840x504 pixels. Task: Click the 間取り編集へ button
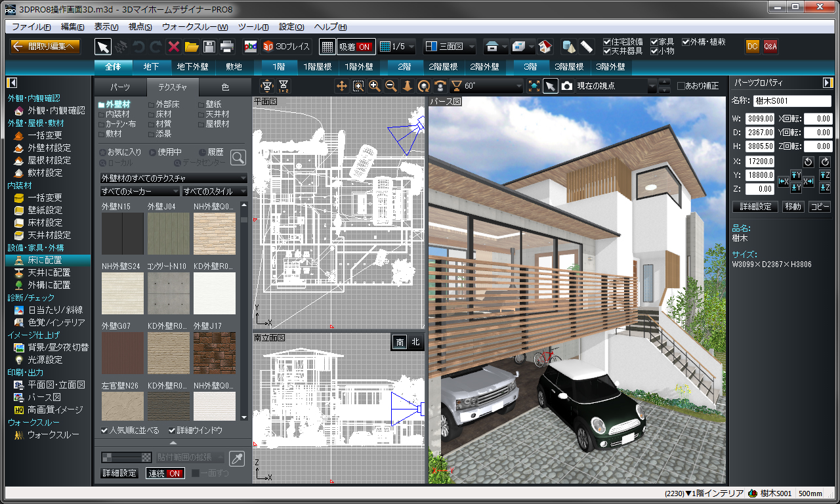46,47
